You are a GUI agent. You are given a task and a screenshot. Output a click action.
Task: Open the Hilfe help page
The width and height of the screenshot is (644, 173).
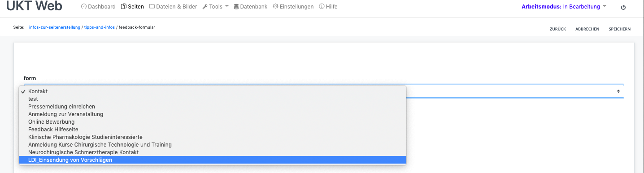328,7
